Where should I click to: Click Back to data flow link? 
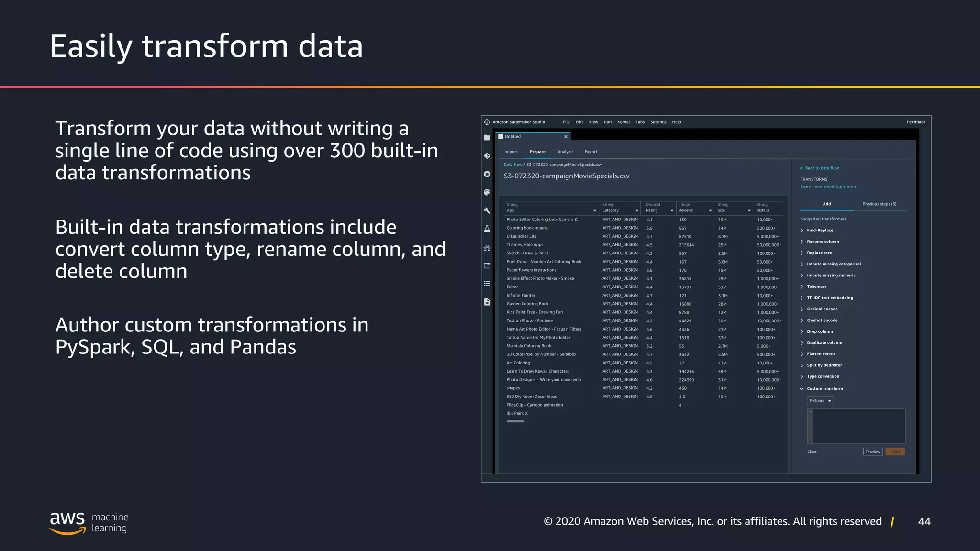tap(822, 168)
